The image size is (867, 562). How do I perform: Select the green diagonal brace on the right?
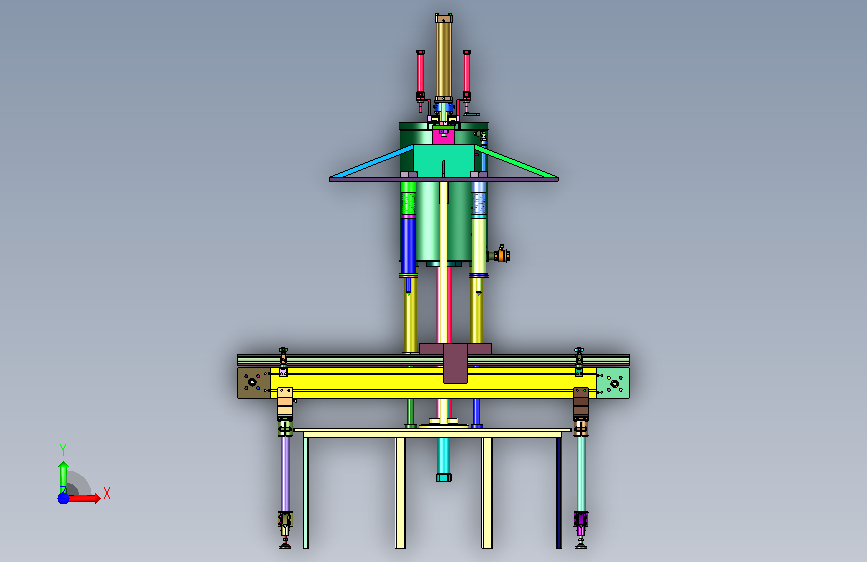[x=516, y=163]
